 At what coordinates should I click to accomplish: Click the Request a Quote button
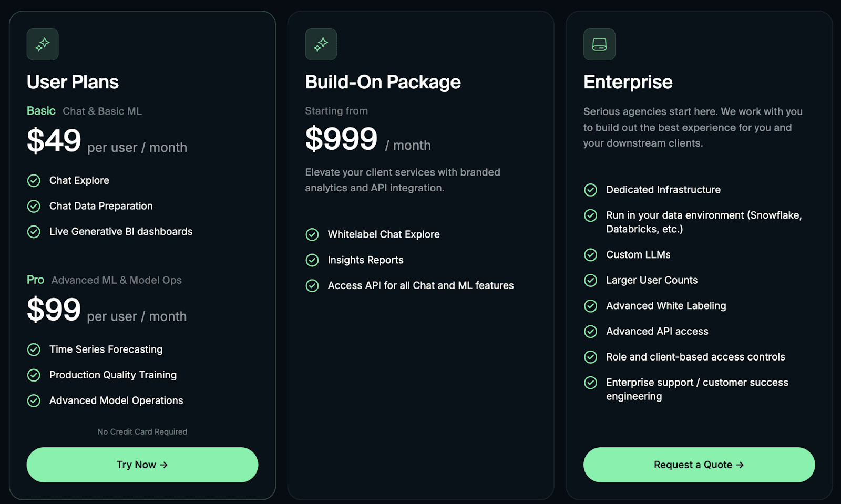point(699,465)
